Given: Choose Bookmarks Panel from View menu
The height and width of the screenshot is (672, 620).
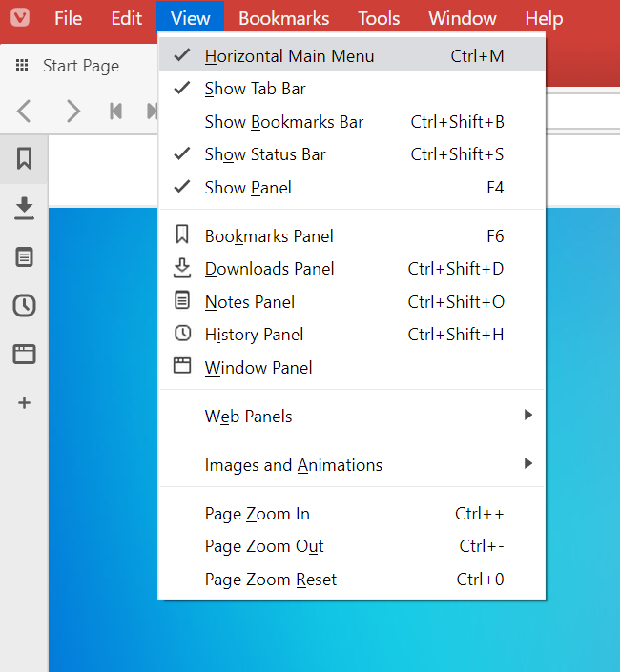Looking at the screenshot, I should 352,235.
